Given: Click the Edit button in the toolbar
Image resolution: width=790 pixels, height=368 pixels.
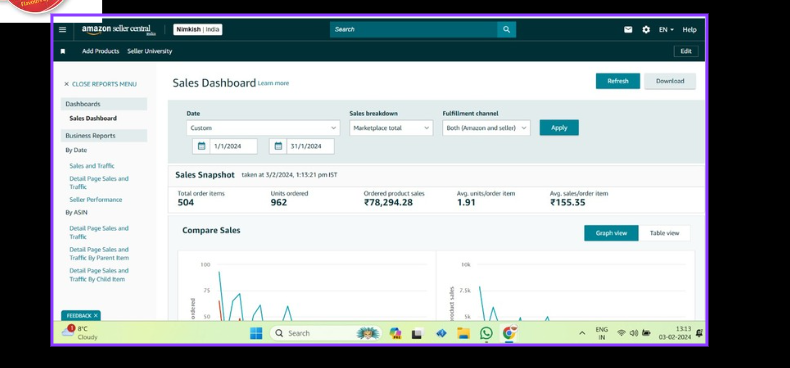Looking at the screenshot, I should (686, 51).
